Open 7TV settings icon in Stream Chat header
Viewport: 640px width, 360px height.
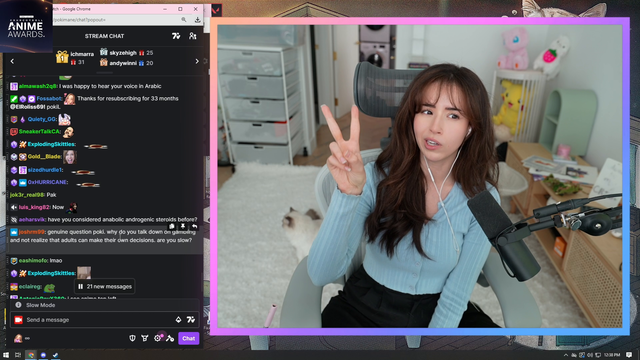tap(176, 36)
